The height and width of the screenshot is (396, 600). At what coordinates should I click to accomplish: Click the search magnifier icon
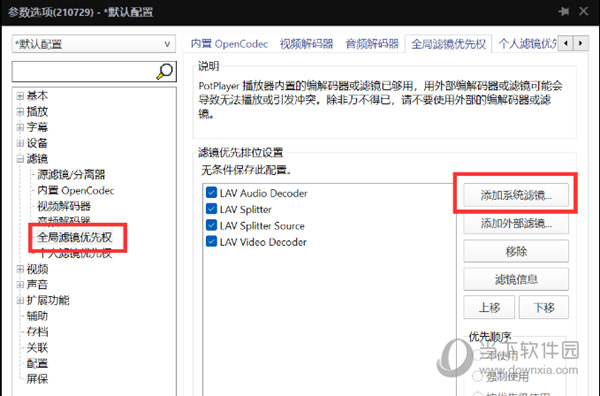click(165, 71)
